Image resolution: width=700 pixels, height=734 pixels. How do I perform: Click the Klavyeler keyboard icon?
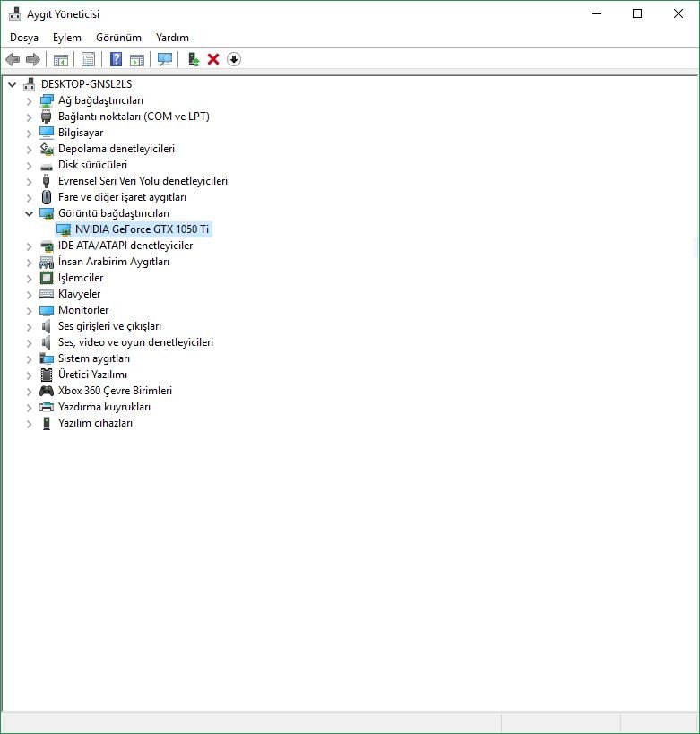point(47,294)
